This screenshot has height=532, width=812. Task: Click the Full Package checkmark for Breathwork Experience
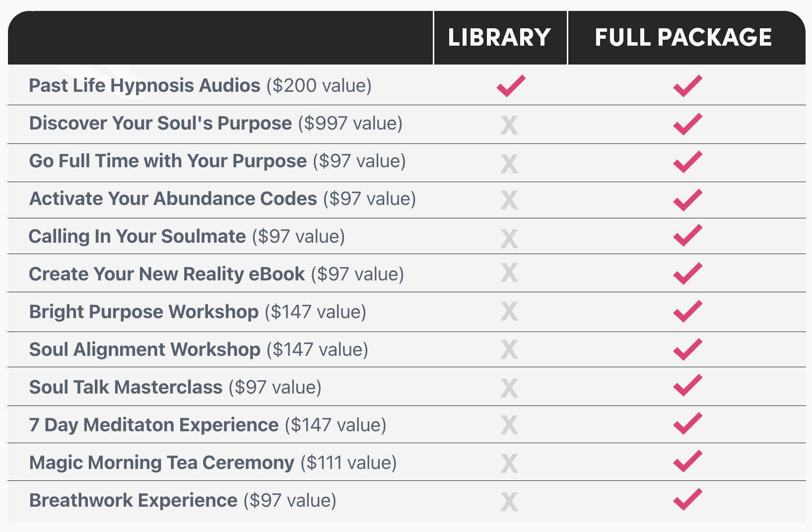[x=687, y=499]
